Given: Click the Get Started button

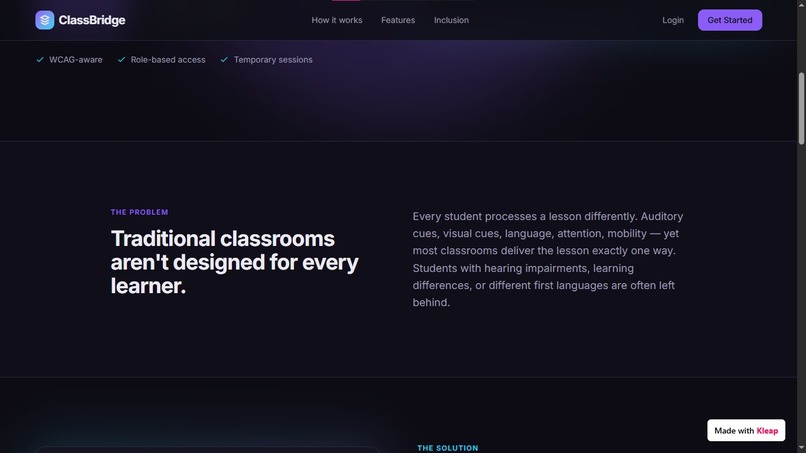Looking at the screenshot, I should (x=730, y=20).
